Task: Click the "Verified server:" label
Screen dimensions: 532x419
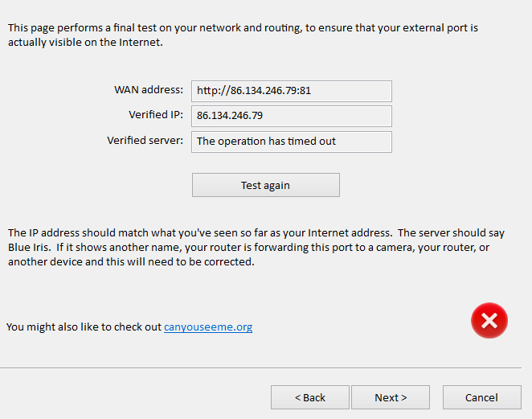Action: coord(145,141)
